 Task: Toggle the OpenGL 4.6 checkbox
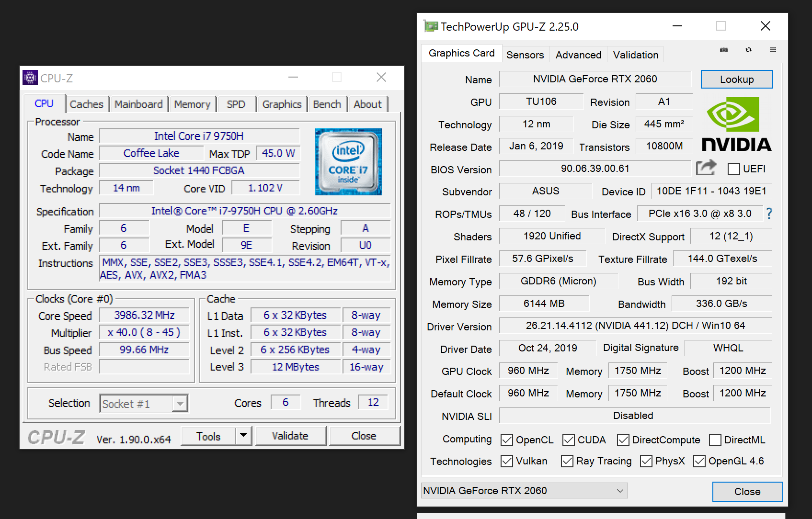pos(699,461)
